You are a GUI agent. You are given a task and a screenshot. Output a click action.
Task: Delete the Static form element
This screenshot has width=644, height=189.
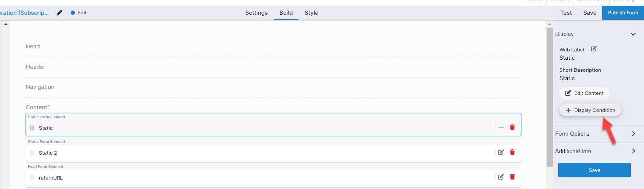click(x=512, y=127)
